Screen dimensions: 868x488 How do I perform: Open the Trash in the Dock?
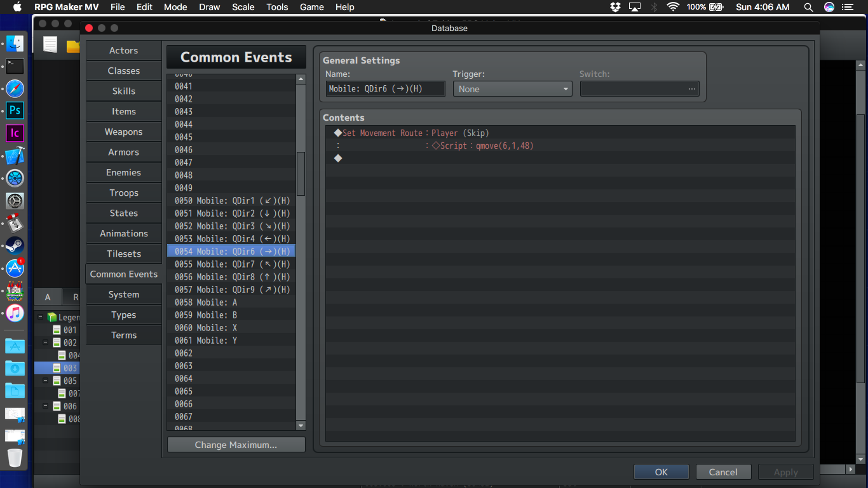15,457
